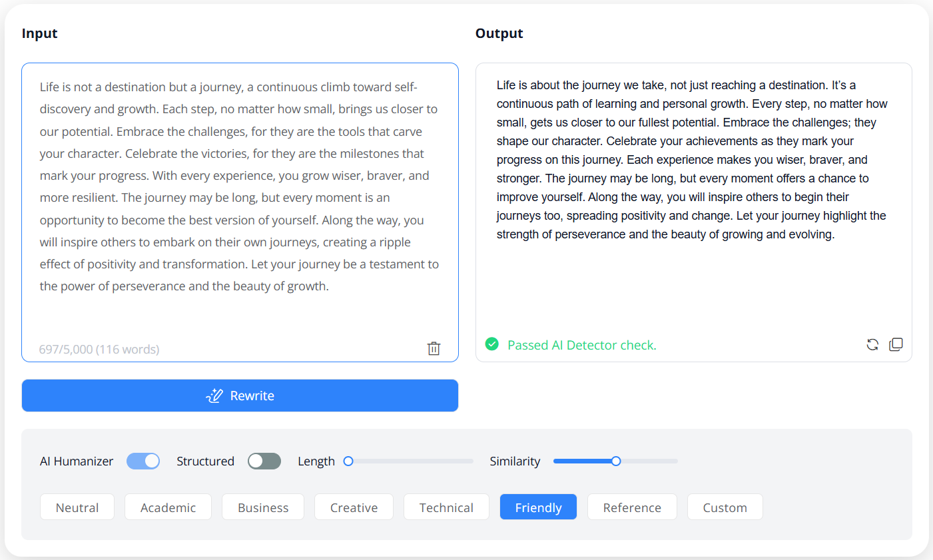Copy the rewritten output using the copy icon
933x560 pixels.
[896, 344]
